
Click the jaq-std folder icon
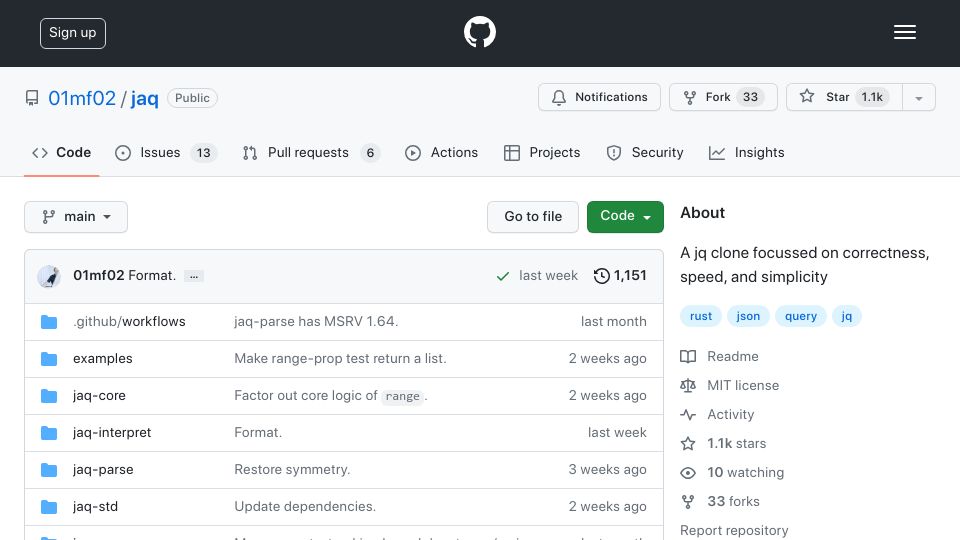coord(49,507)
